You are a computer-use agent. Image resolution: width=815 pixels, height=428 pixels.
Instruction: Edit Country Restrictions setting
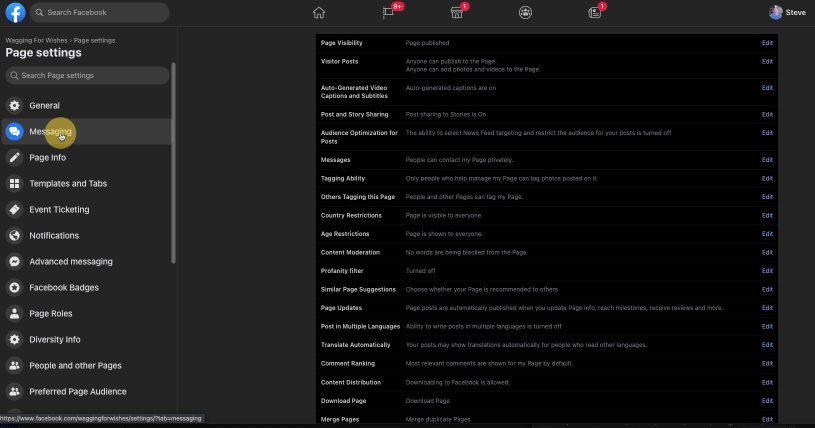(767, 215)
